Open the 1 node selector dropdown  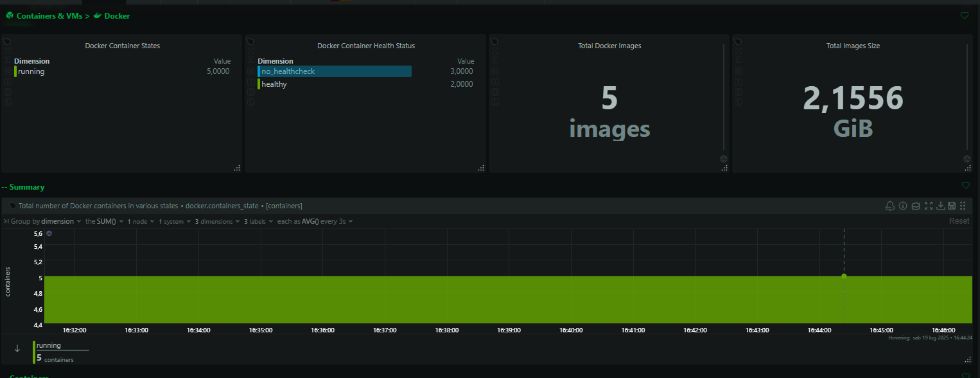coord(141,221)
